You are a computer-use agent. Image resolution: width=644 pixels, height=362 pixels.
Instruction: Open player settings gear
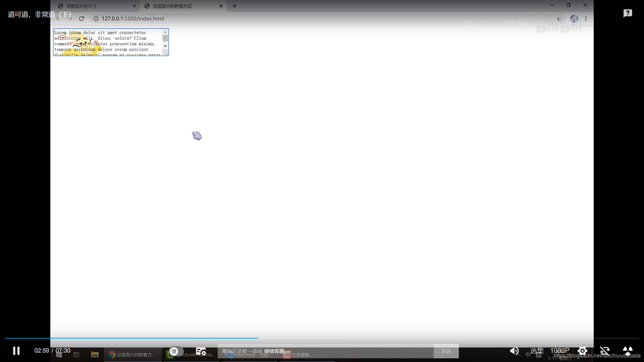(x=582, y=351)
